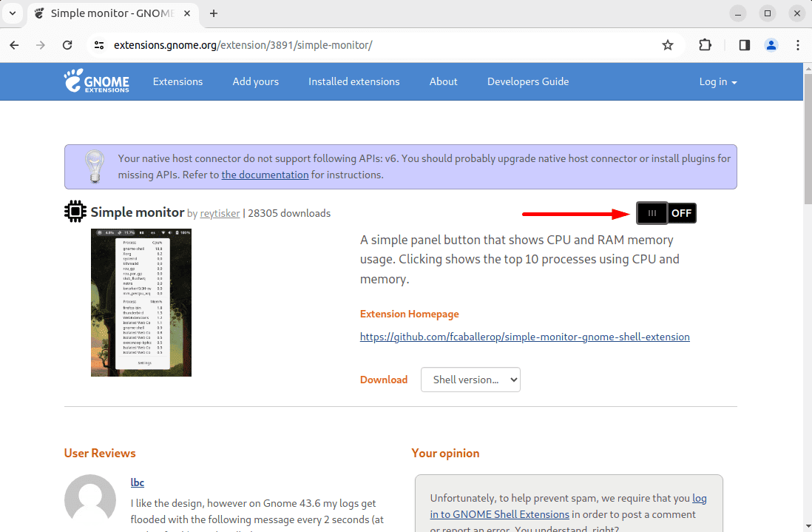Click the page vertical scrollbar thumb
The width and height of the screenshot is (812, 532).
[x=808, y=139]
